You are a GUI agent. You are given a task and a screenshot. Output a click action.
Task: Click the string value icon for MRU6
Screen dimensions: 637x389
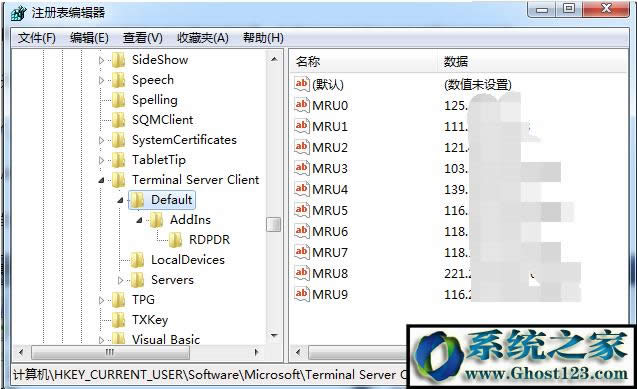(x=301, y=231)
